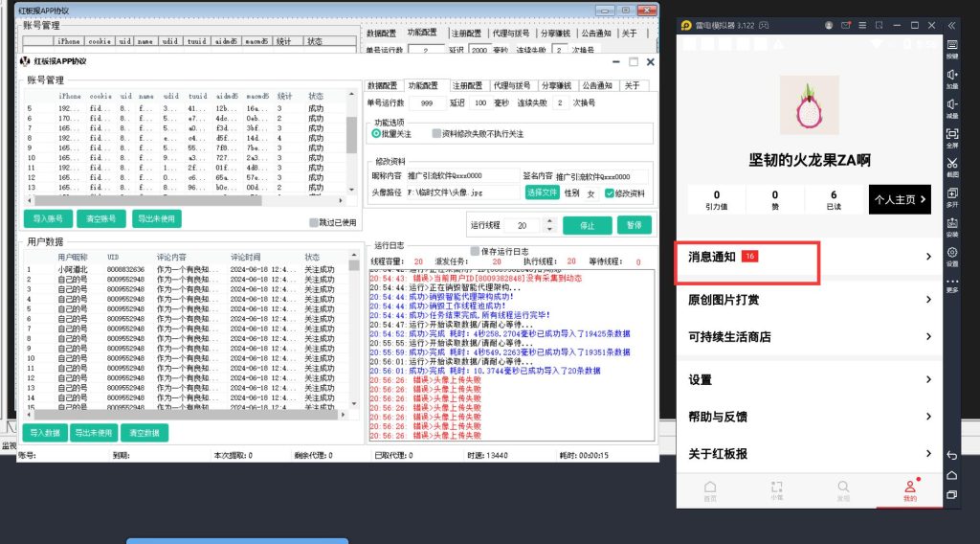The image size is (980, 544).
Task: Switch to 关于 tab in the back window
Action: coord(629,34)
